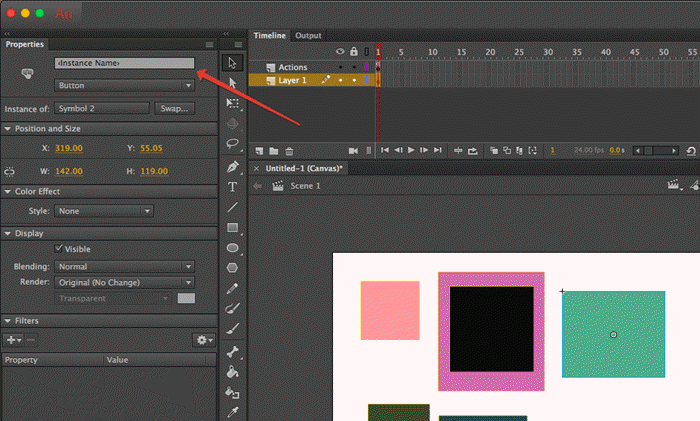700x421 pixels.
Task: Toggle visibility dot of Actions layer
Action: pyautogui.click(x=340, y=67)
